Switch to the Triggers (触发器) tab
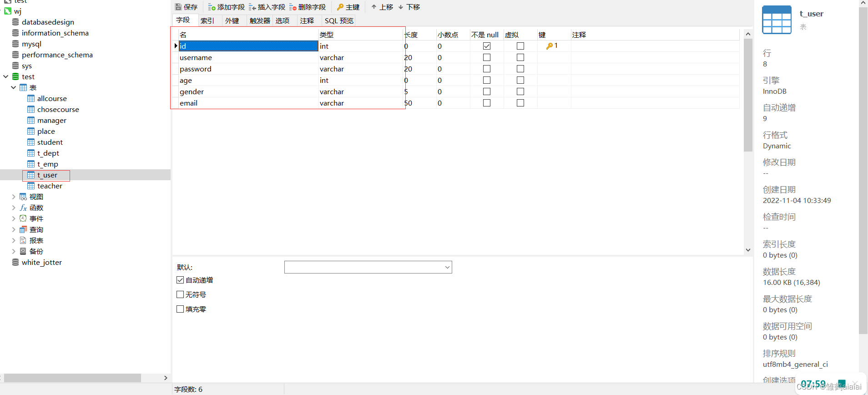The height and width of the screenshot is (395, 868). pyautogui.click(x=260, y=20)
